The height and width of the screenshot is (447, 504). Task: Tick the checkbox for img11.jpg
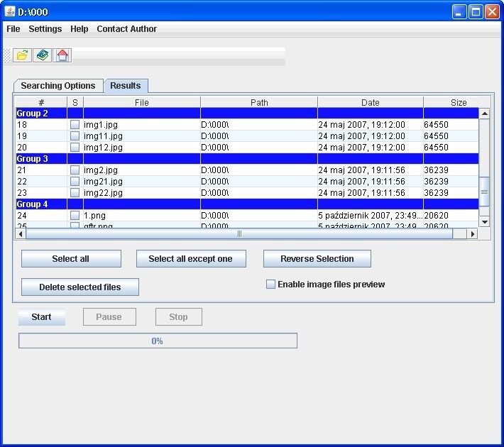pos(75,136)
